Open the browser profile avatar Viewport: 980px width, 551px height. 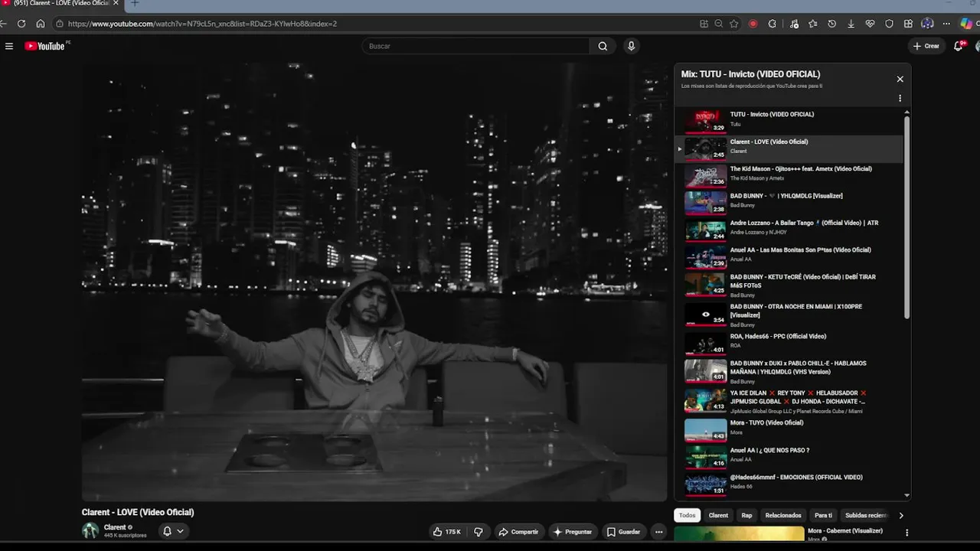tap(927, 24)
